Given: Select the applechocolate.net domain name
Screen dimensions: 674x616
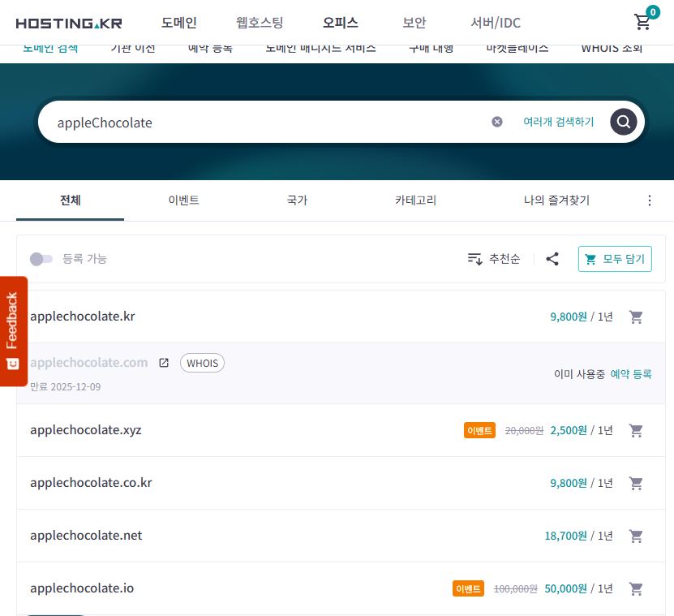Looking at the screenshot, I should pos(86,536).
